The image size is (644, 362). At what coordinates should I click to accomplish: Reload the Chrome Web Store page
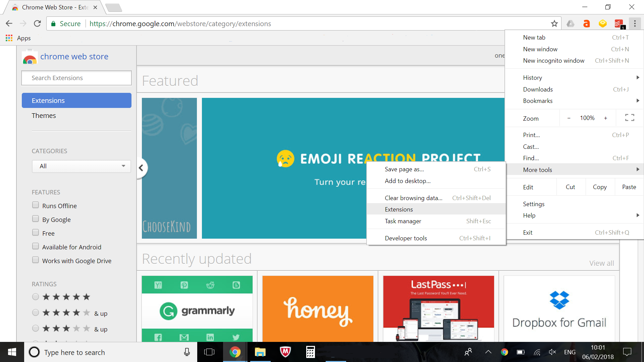pos(37,23)
